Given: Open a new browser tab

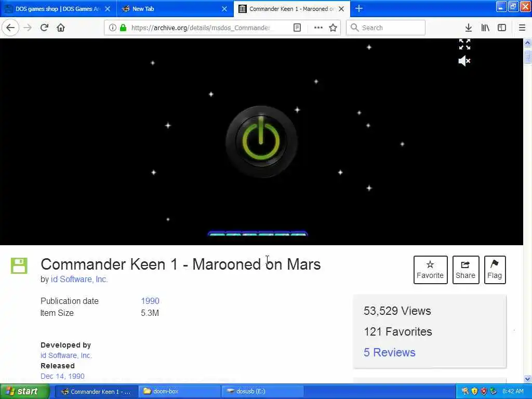Looking at the screenshot, I should point(359,9).
